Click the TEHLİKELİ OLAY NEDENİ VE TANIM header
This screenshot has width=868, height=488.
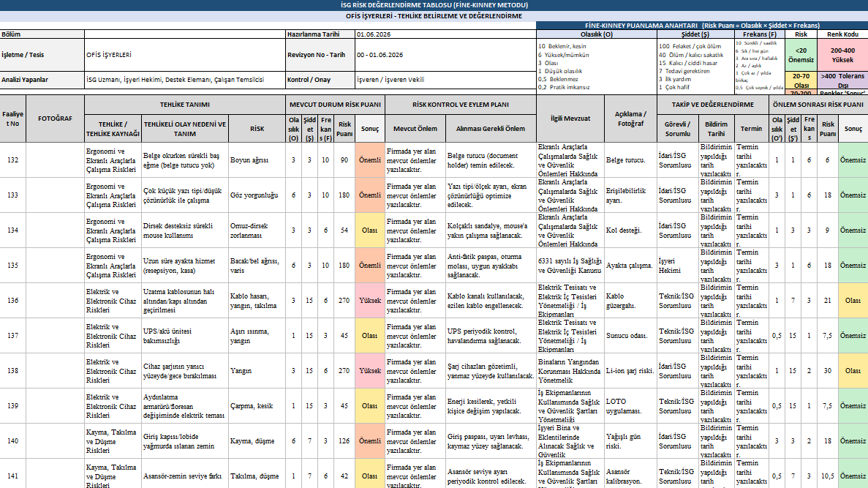pos(185,129)
